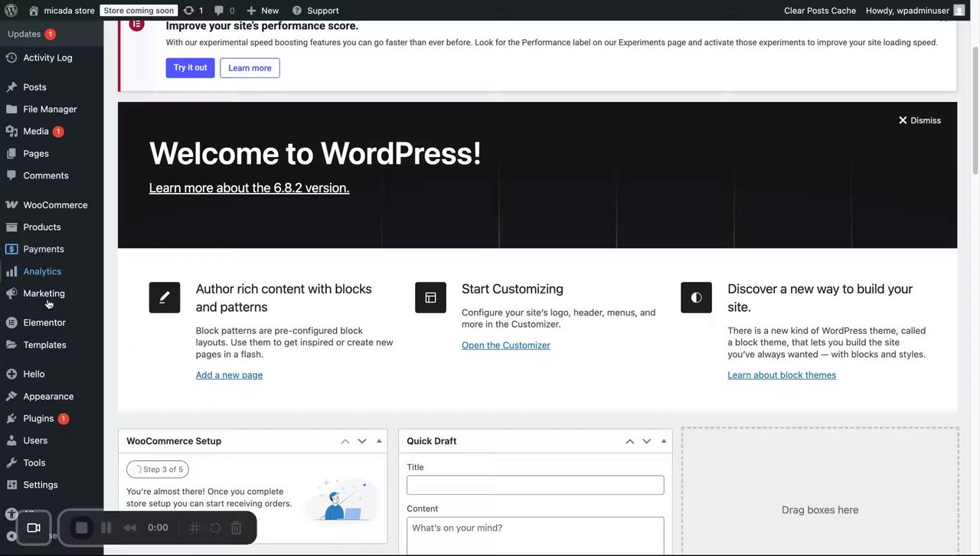This screenshot has width=980, height=556.
Task: Move WooCommerce Setup box up
Action: click(345, 441)
